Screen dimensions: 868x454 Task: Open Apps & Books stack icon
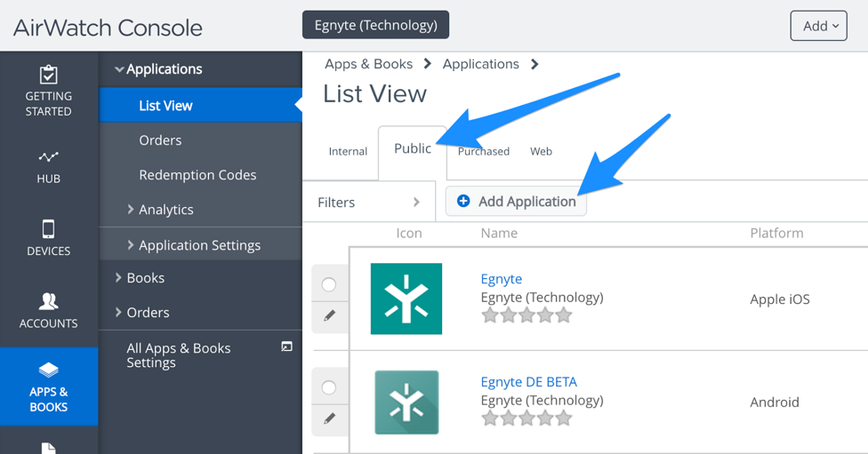[x=48, y=370]
